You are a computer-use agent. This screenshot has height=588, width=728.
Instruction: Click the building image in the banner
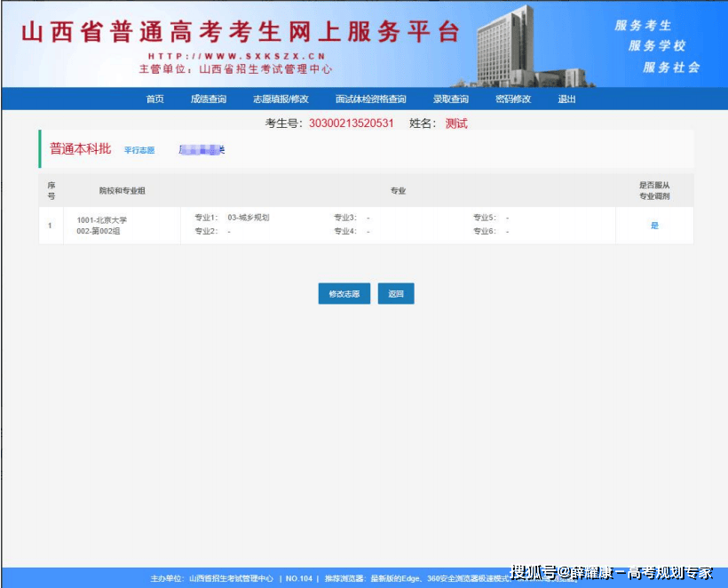(525, 46)
